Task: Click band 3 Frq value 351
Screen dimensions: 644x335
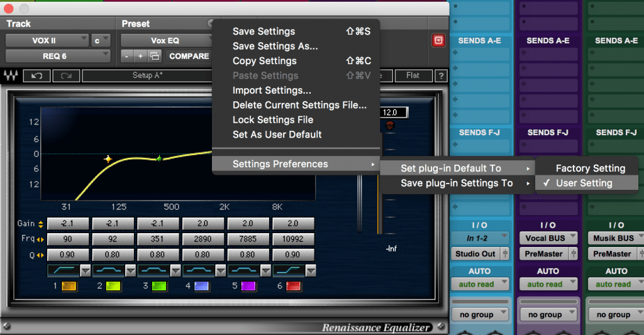Action: tap(158, 239)
